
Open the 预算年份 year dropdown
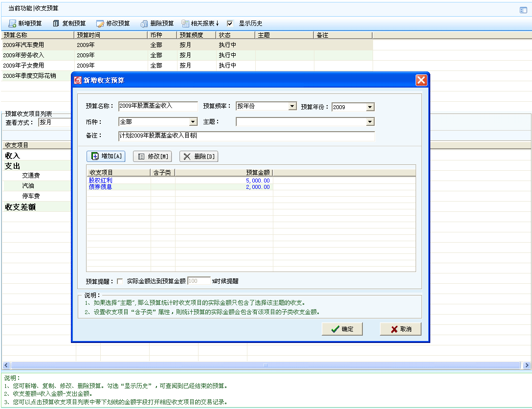click(x=370, y=107)
